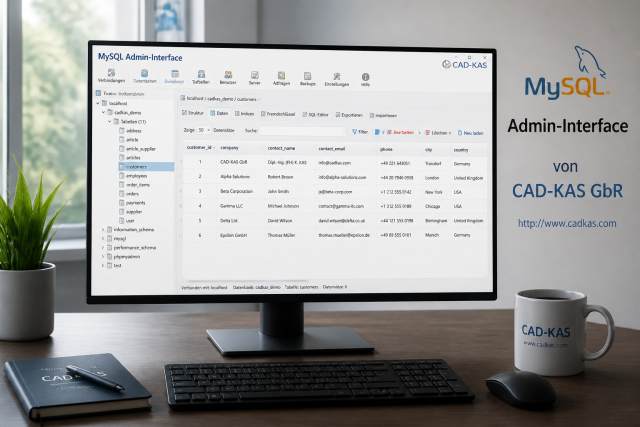Select the 'Beta Corporation' company cell
The width and height of the screenshot is (640, 427).
pyautogui.click(x=236, y=191)
